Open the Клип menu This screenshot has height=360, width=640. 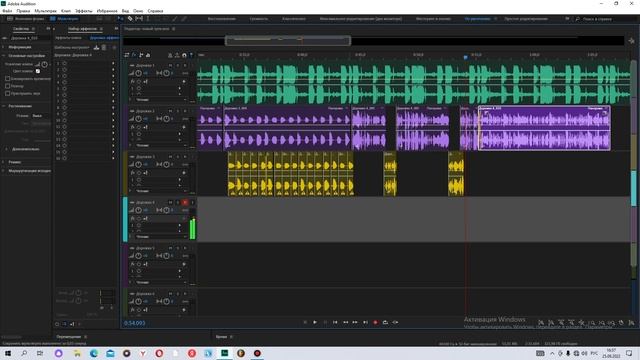pos(66,11)
